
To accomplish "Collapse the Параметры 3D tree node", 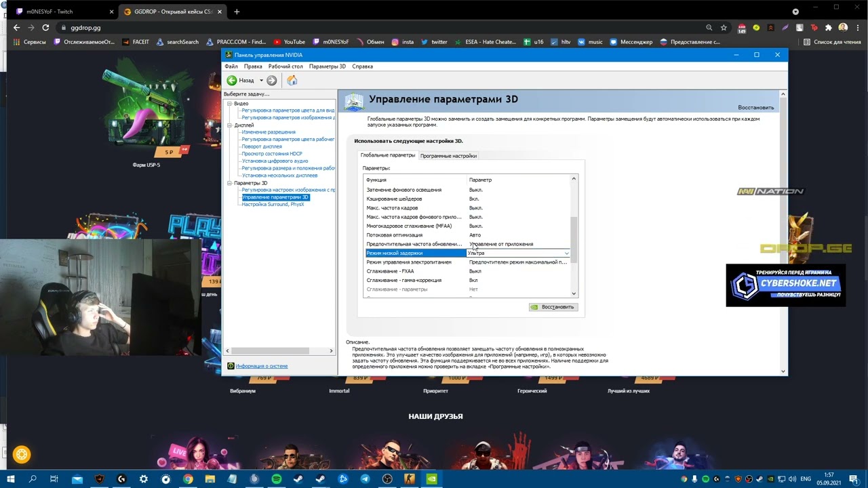I will coord(229,183).
